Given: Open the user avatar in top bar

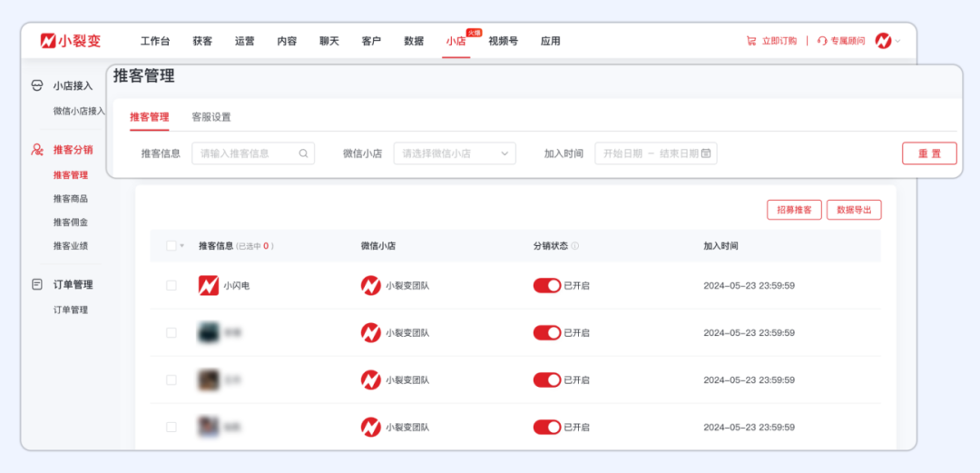Looking at the screenshot, I should pos(883,41).
